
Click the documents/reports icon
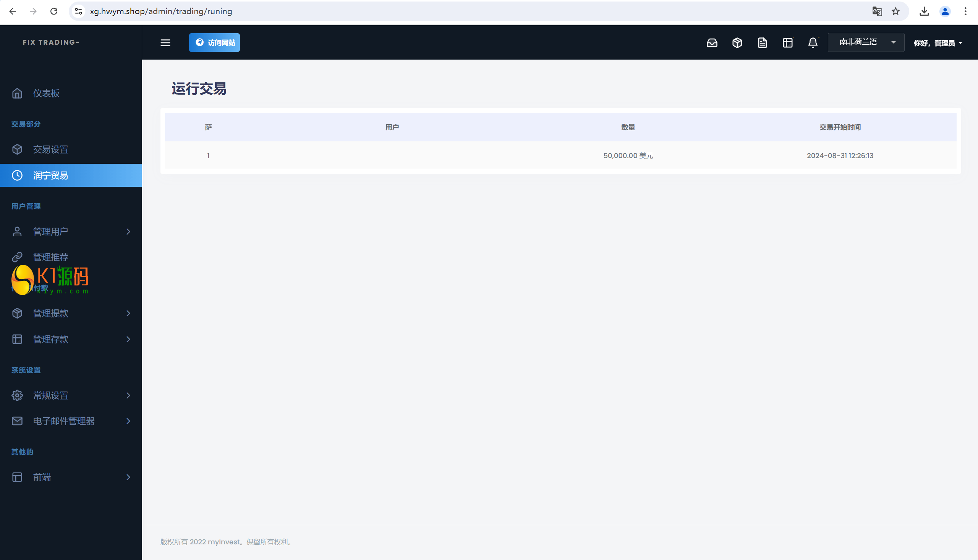pyautogui.click(x=763, y=42)
